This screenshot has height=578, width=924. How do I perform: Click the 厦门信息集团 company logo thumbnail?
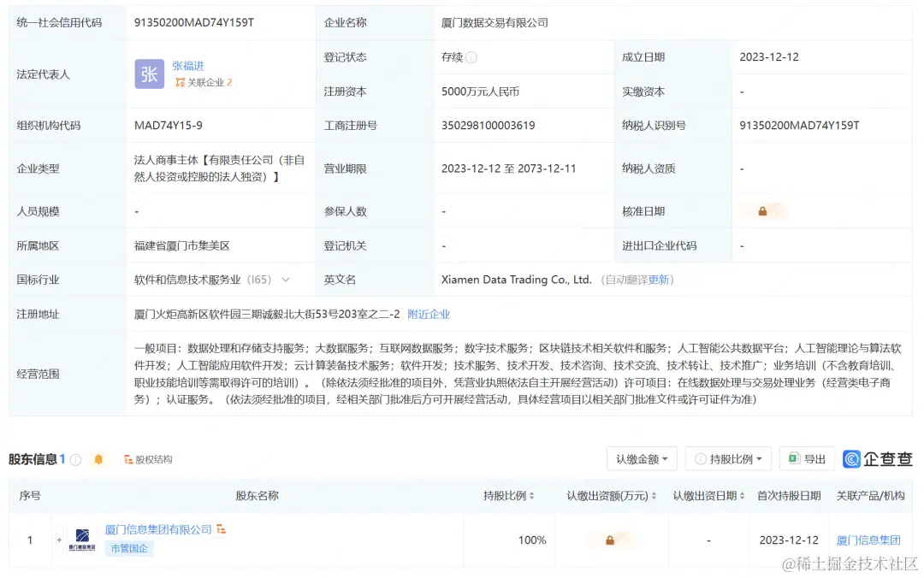click(x=81, y=540)
